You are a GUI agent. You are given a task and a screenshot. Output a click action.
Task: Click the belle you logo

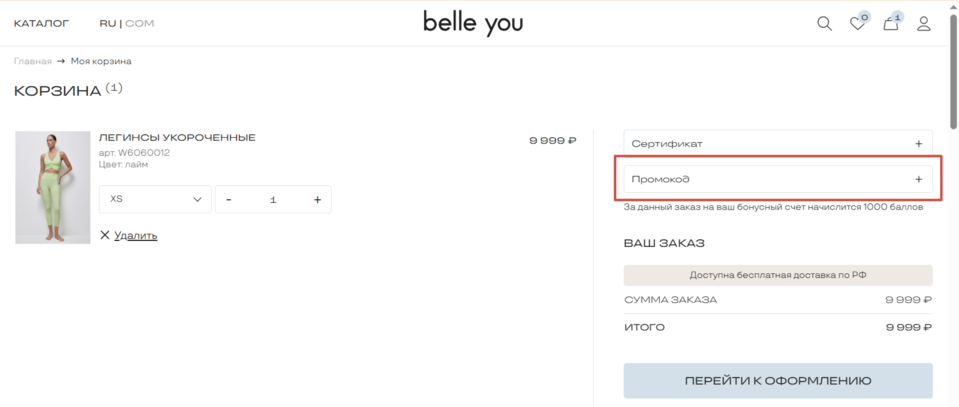(473, 23)
